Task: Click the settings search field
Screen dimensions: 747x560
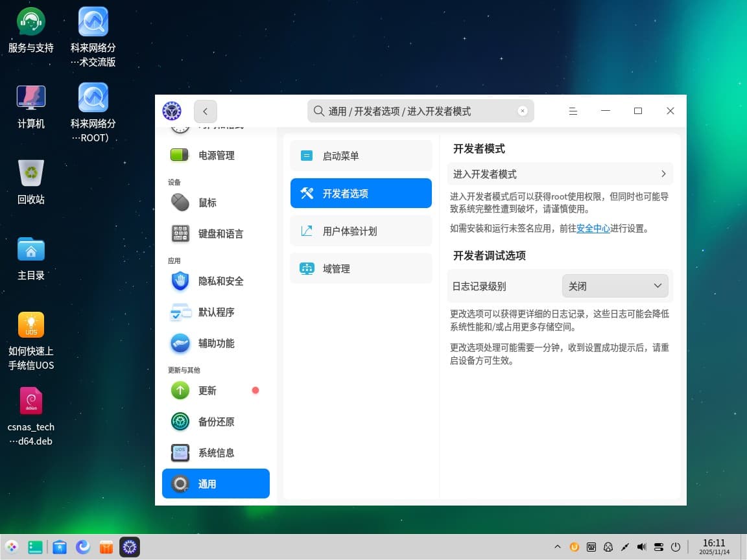Action: pyautogui.click(x=415, y=111)
